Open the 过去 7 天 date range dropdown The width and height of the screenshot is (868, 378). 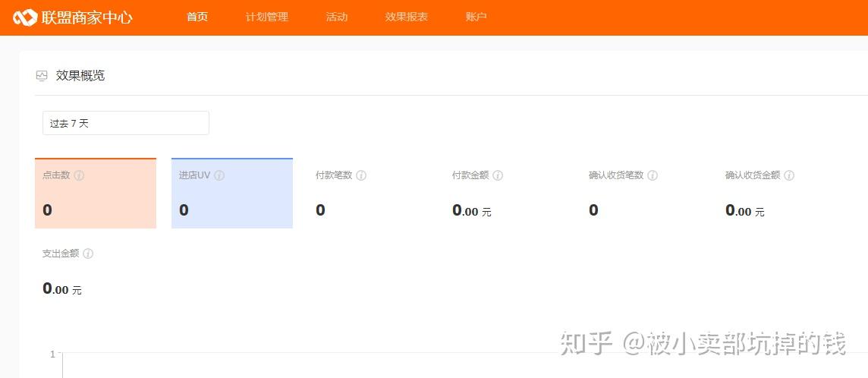coord(126,123)
